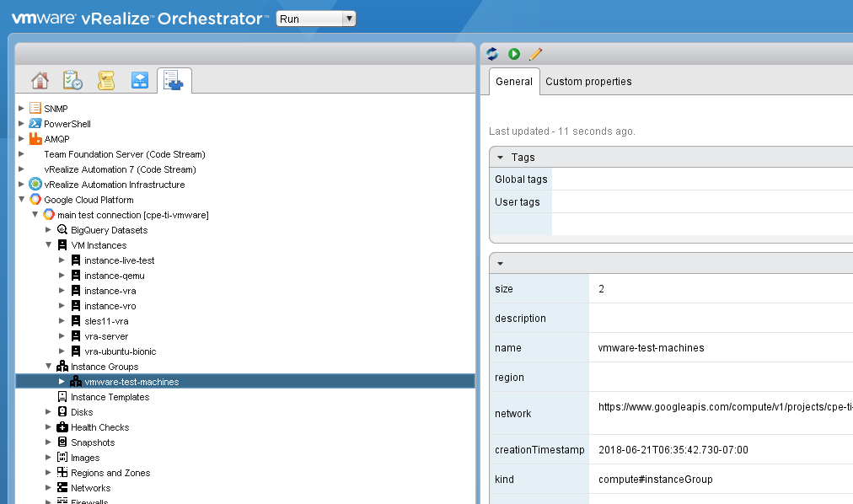Collapse the Tags section header

(x=499, y=157)
